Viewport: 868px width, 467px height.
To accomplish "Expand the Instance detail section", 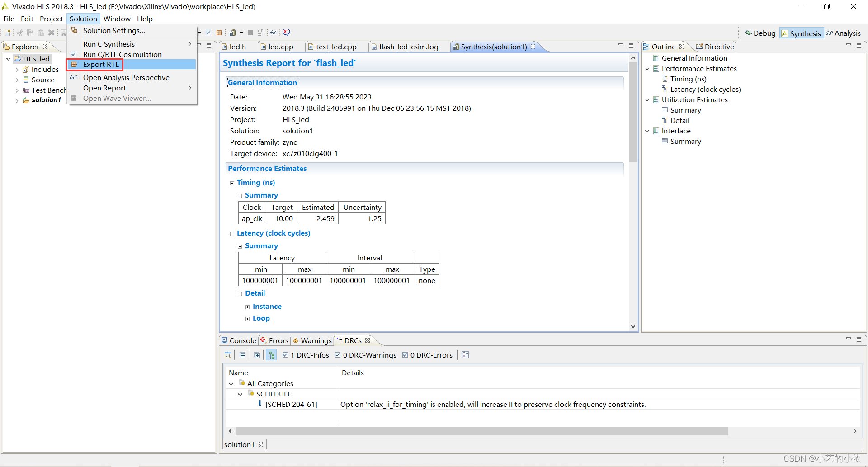I will tap(247, 307).
